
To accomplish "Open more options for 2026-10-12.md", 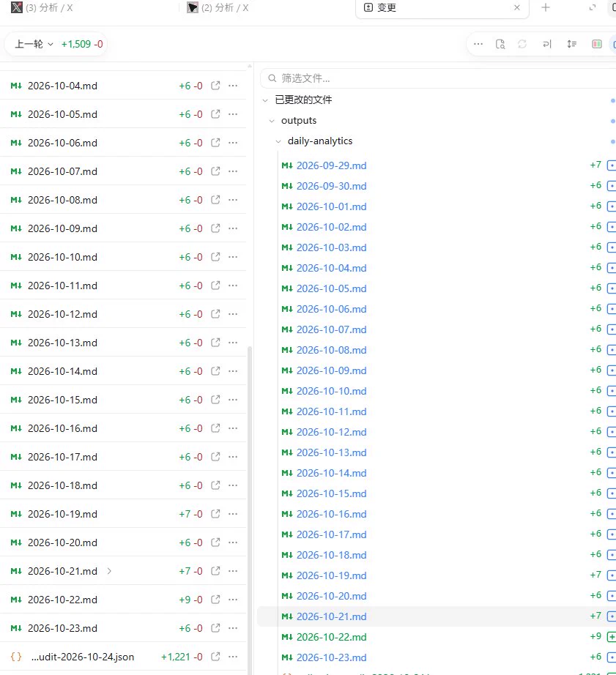I will tap(233, 314).
